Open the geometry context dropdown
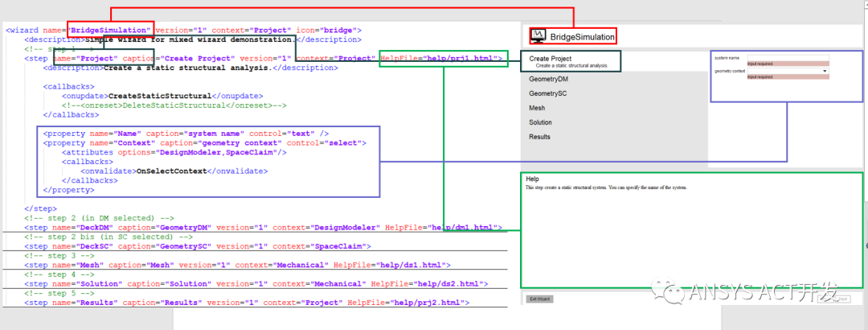 click(x=788, y=71)
